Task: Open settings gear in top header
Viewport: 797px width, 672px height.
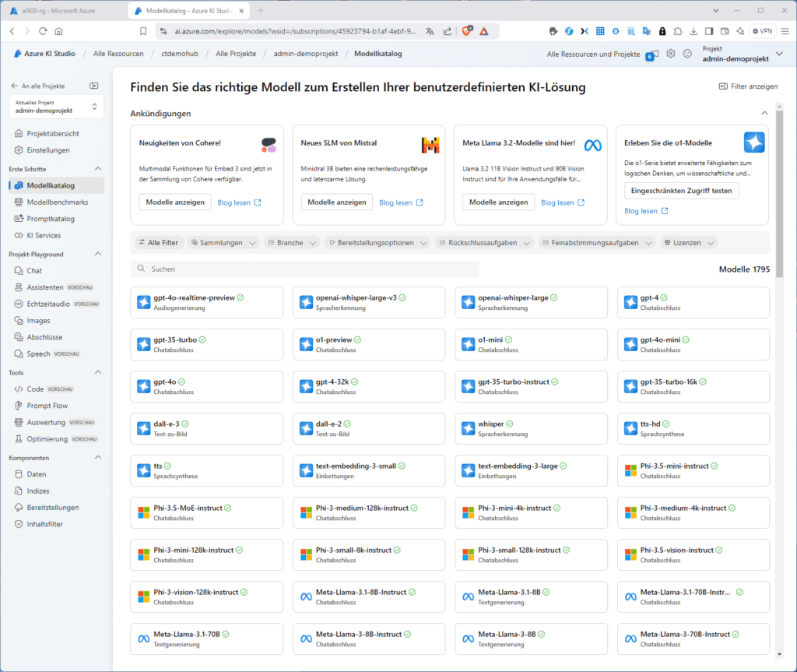Action: tap(671, 54)
